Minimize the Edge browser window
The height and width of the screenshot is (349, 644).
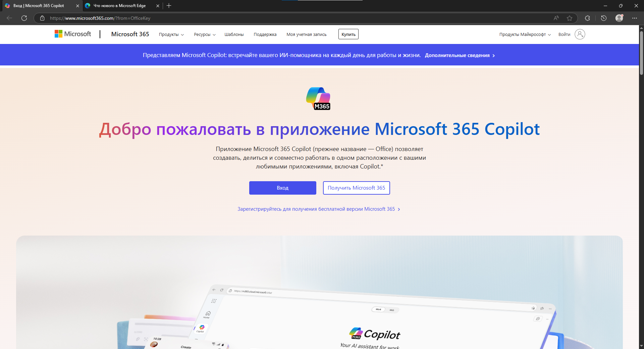point(605,6)
